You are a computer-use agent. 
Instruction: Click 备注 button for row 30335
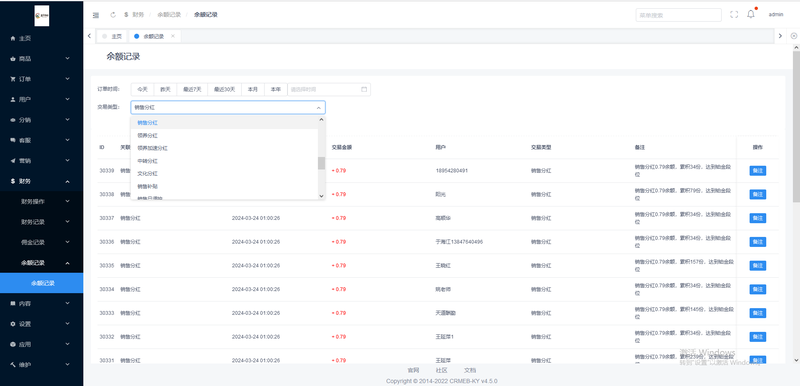pos(758,266)
